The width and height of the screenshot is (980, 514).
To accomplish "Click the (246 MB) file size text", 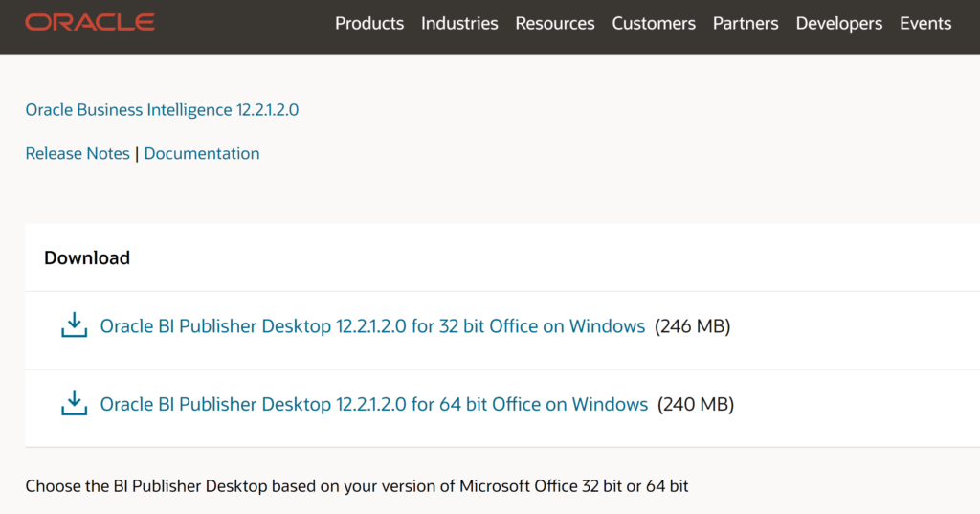I will click(x=693, y=326).
